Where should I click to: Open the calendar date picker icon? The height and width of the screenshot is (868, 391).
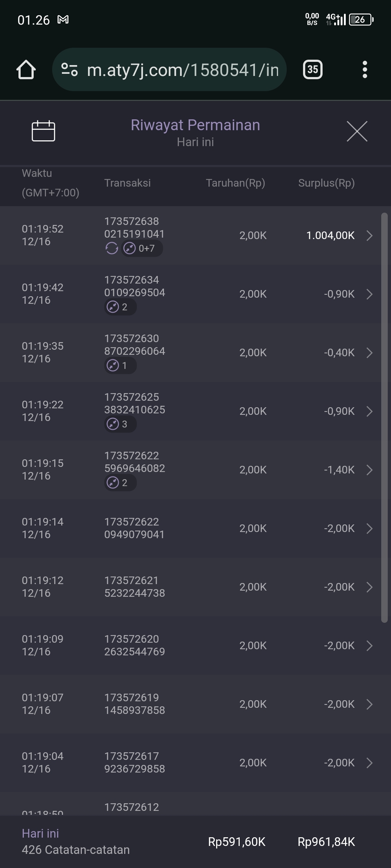click(43, 131)
